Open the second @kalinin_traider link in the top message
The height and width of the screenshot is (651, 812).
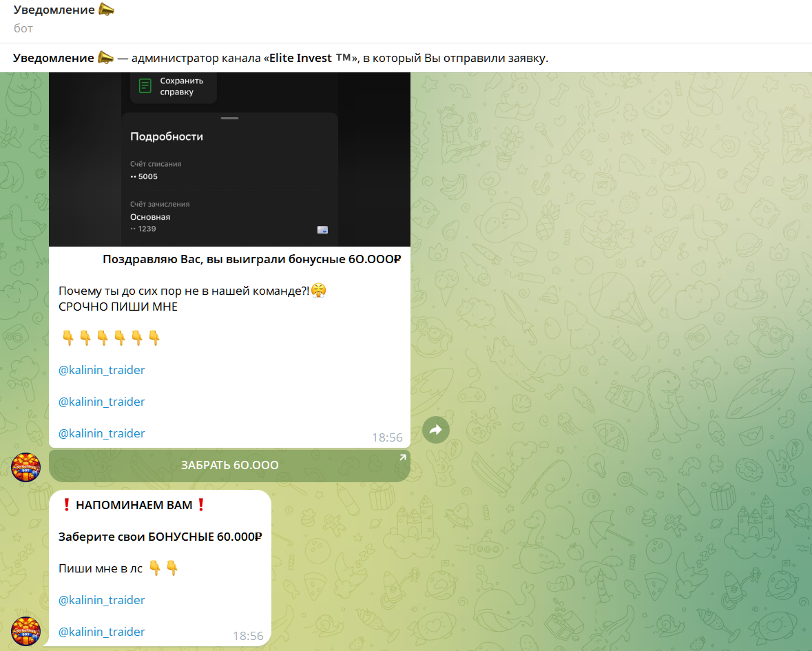point(101,402)
